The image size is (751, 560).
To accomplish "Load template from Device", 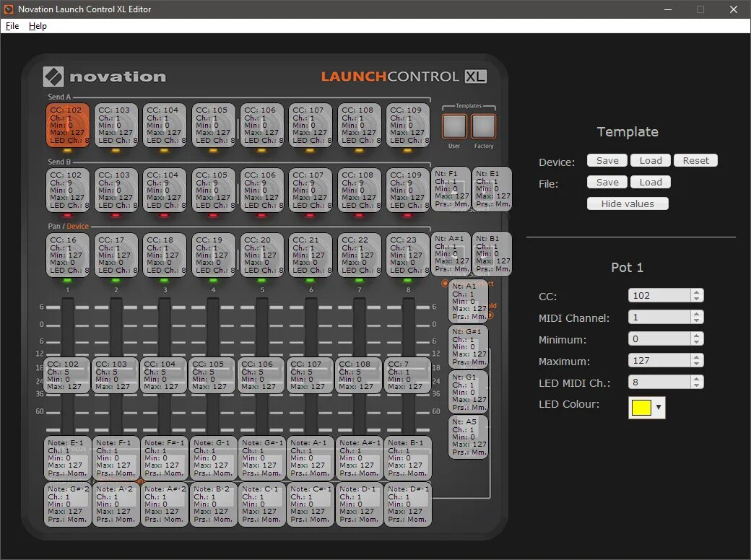I will click(x=651, y=160).
